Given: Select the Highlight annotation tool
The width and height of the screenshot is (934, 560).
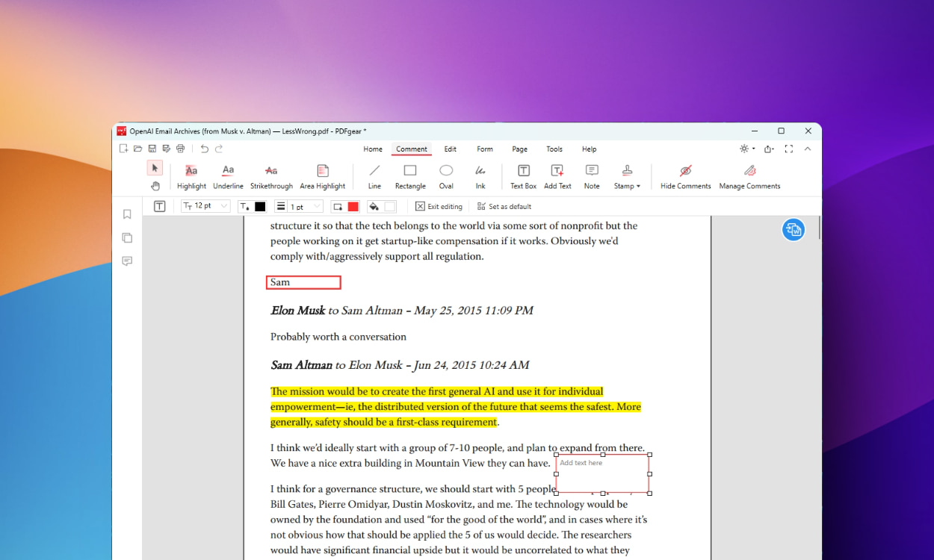Looking at the screenshot, I should pos(191,175).
